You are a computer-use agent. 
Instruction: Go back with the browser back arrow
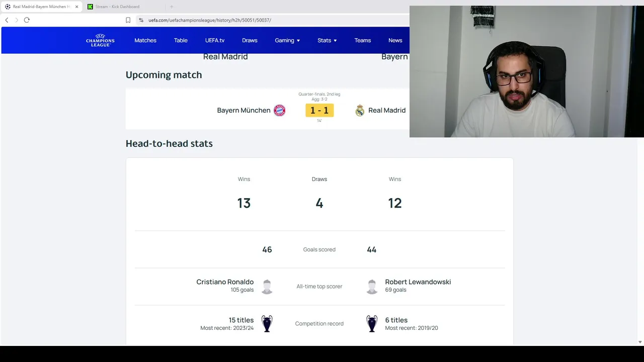point(7,20)
